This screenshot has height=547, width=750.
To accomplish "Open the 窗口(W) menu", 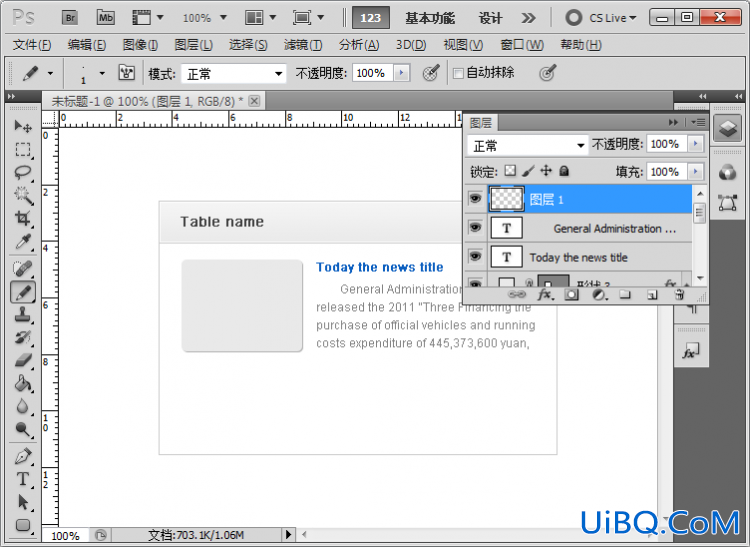I will pyautogui.click(x=522, y=45).
